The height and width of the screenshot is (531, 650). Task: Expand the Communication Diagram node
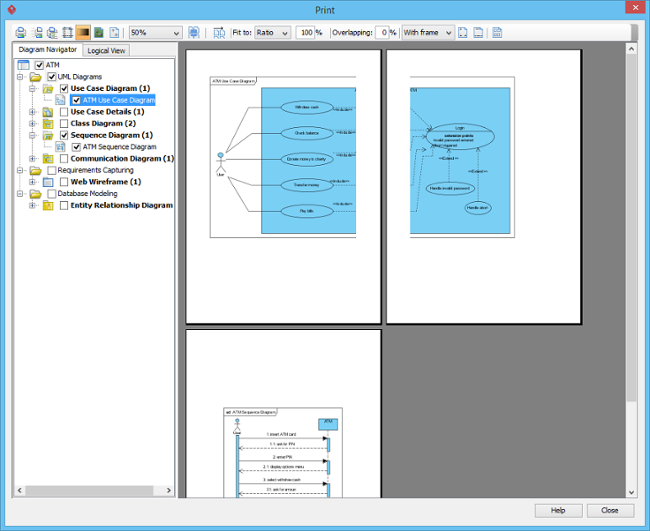coord(32,158)
